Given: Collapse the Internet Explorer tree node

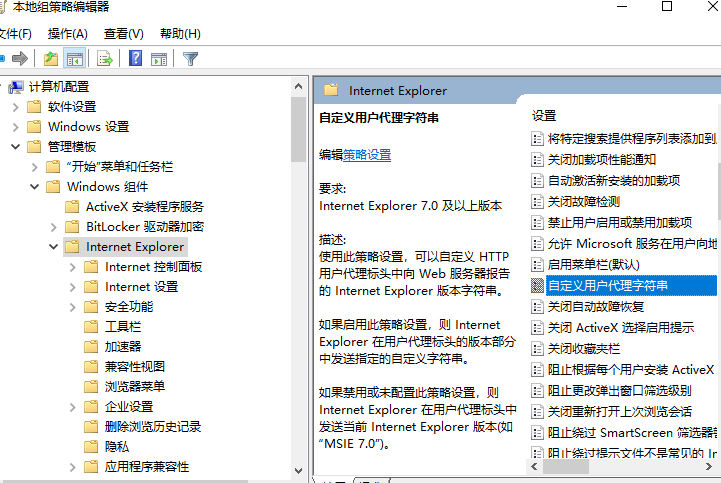Looking at the screenshot, I should 54,247.
